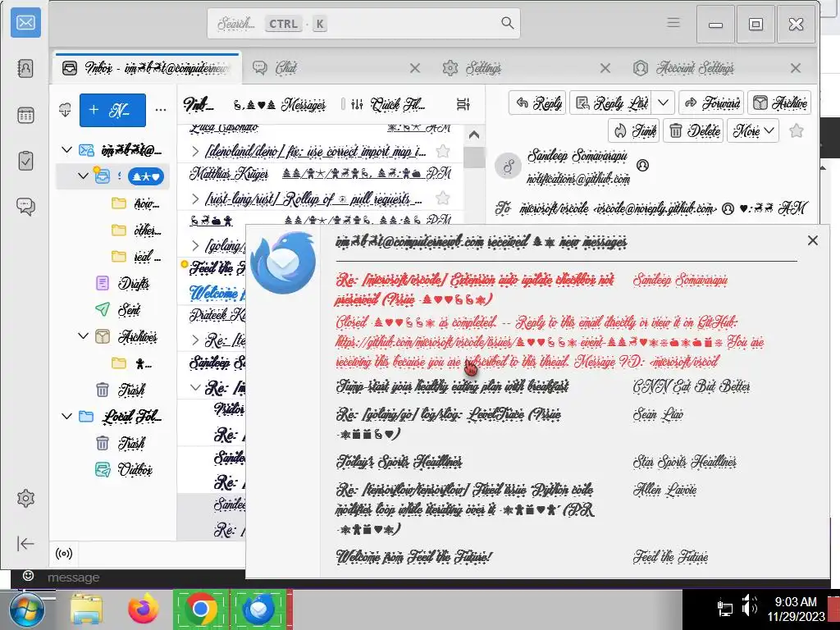Open the Address Book space
This screenshot has width=840, height=630.
coord(25,69)
